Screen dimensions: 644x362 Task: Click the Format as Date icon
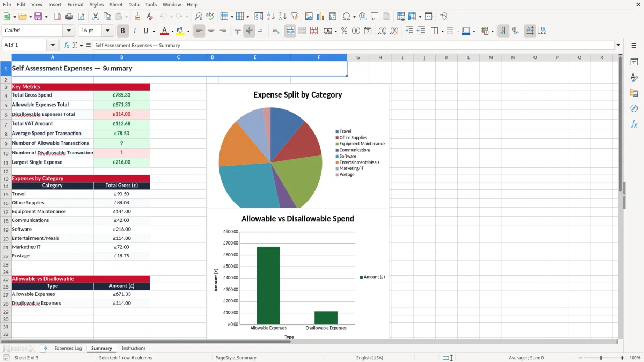click(368, 31)
